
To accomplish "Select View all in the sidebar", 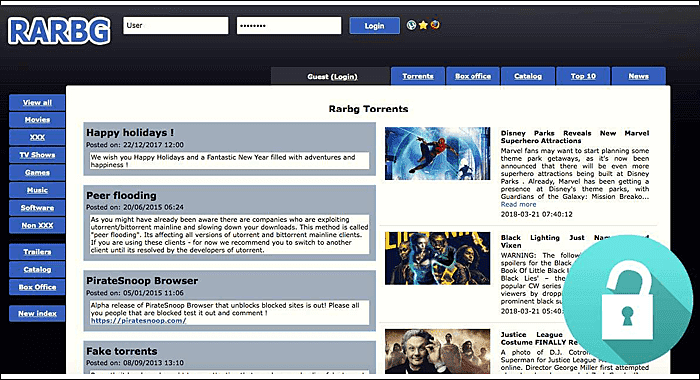I will pyautogui.click(x=37, y=102).
